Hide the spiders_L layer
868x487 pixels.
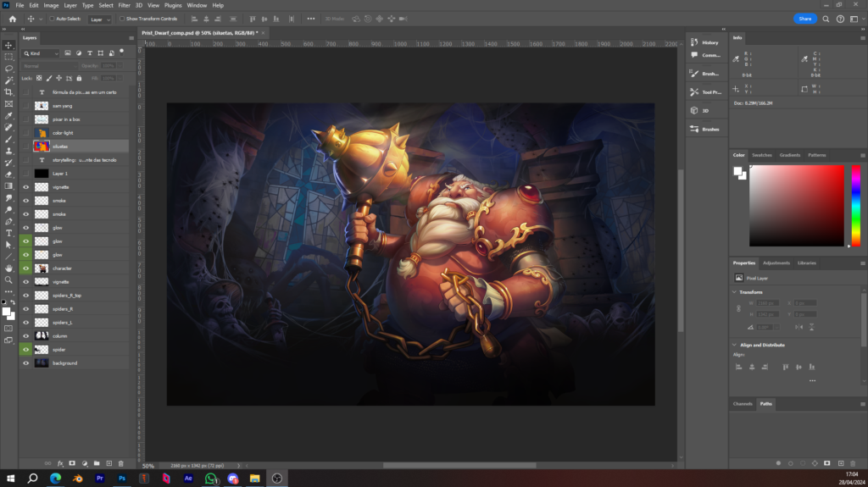point(26,323)
